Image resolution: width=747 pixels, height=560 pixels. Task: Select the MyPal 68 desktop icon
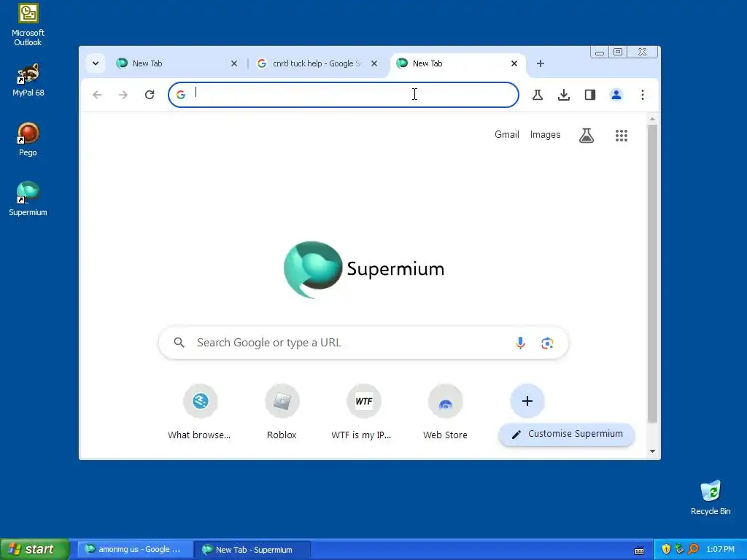(28, 80)
